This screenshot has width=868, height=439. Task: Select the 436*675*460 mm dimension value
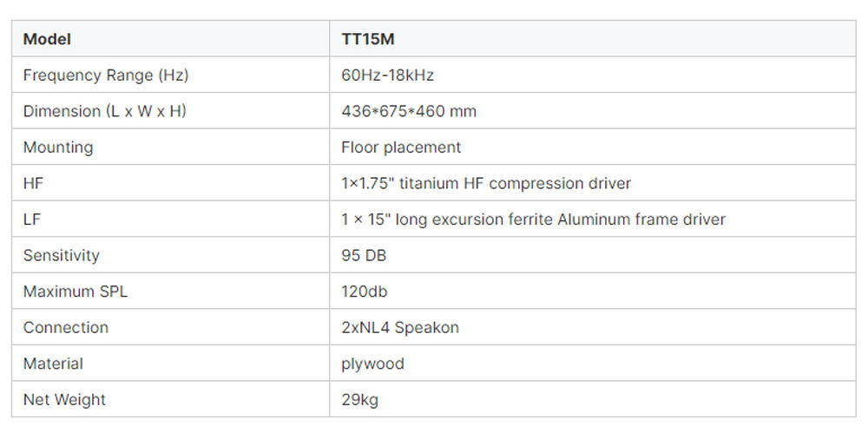click(409, 111)
